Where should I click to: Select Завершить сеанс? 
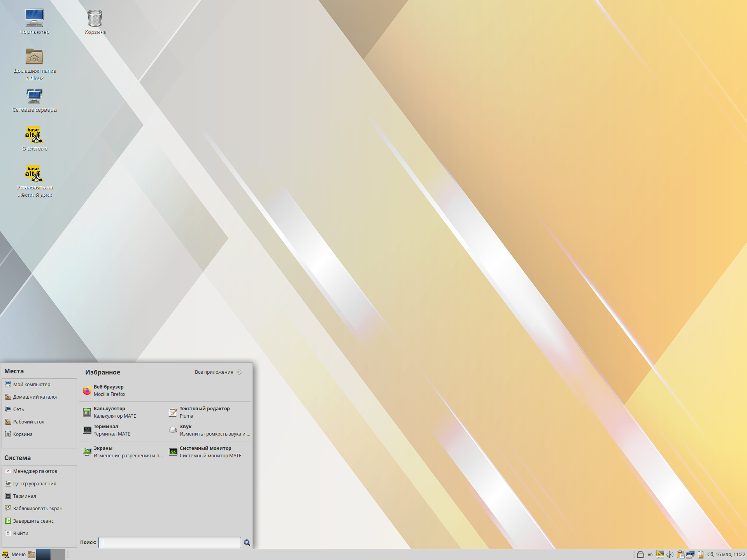[x=39, y=521]
